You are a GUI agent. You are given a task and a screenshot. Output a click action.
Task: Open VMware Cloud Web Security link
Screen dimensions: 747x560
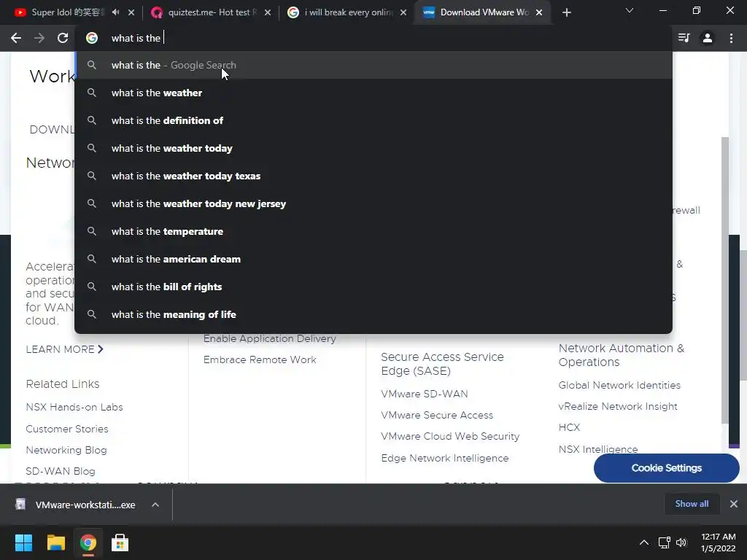tap(450, 436)
